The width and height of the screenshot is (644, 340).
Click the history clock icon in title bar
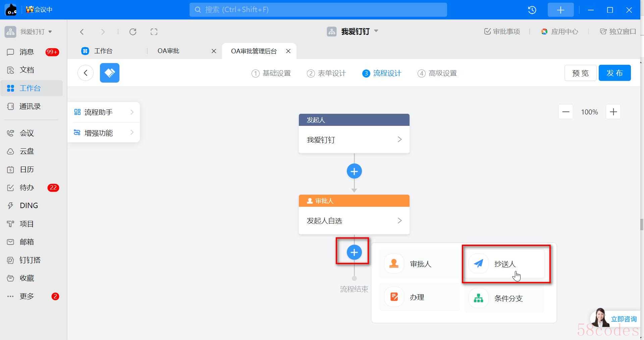point(532,10)
